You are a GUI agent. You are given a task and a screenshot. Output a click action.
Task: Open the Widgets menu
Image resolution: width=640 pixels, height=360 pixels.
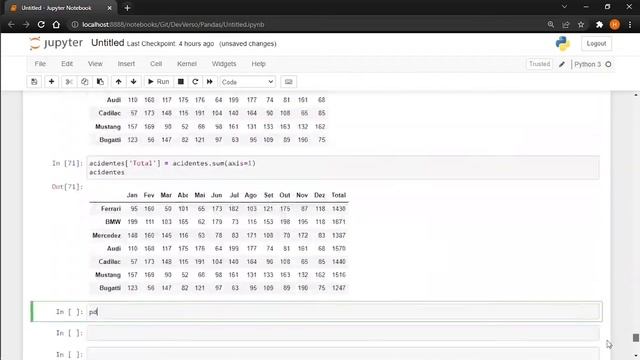click(x=224, y=64)
